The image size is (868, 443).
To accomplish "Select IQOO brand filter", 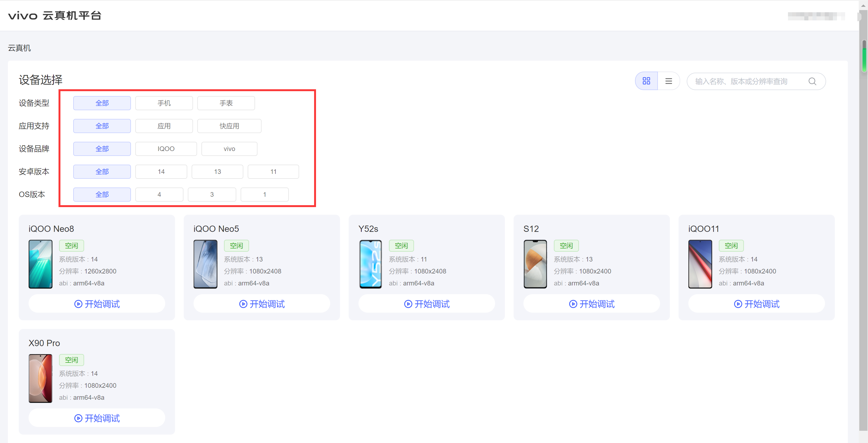I will coord(166,149).
